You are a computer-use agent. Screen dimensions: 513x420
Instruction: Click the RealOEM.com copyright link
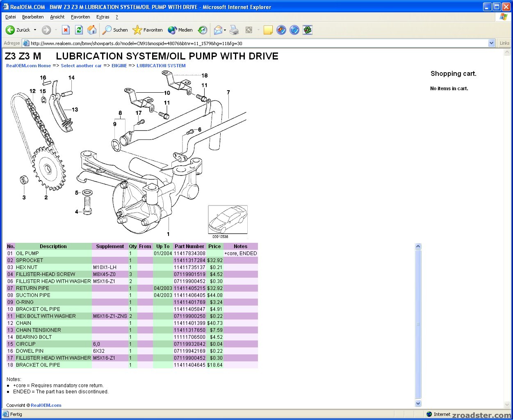pyautogui.click(x=46, y=405)
